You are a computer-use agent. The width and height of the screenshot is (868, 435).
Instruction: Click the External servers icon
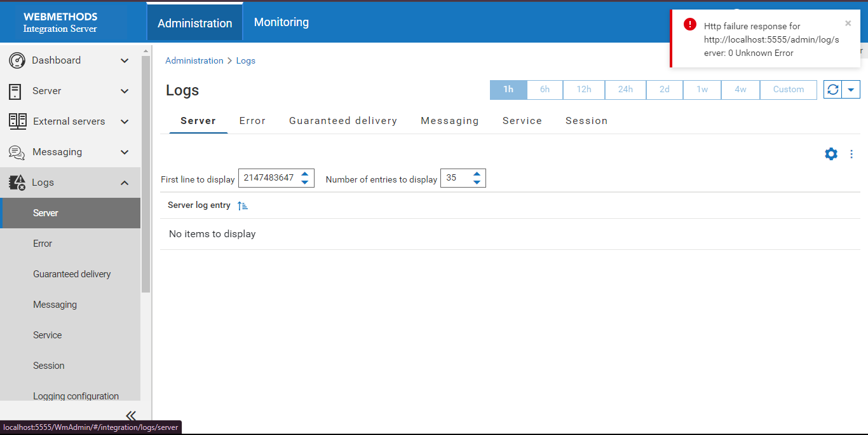(17, 121)
